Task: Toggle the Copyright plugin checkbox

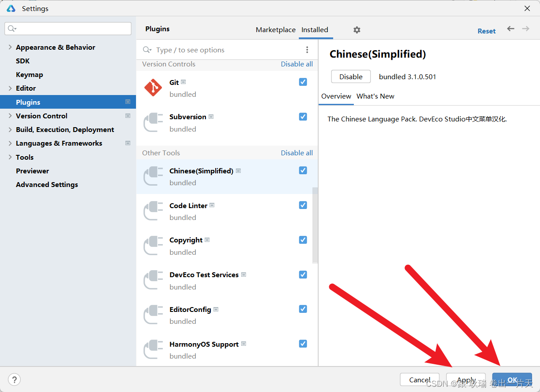Action: click(303, 240)
